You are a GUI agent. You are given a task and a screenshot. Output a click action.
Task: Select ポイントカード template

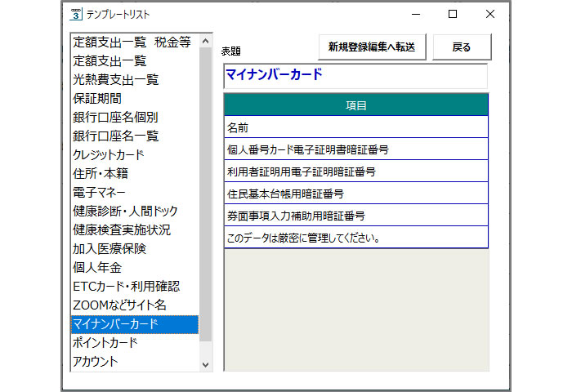(135, 343)
